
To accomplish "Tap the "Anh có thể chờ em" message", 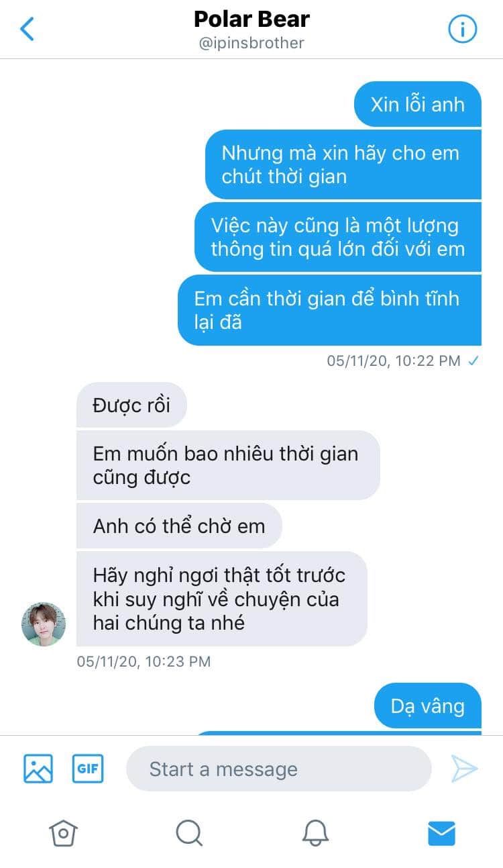I will [179, 526].
